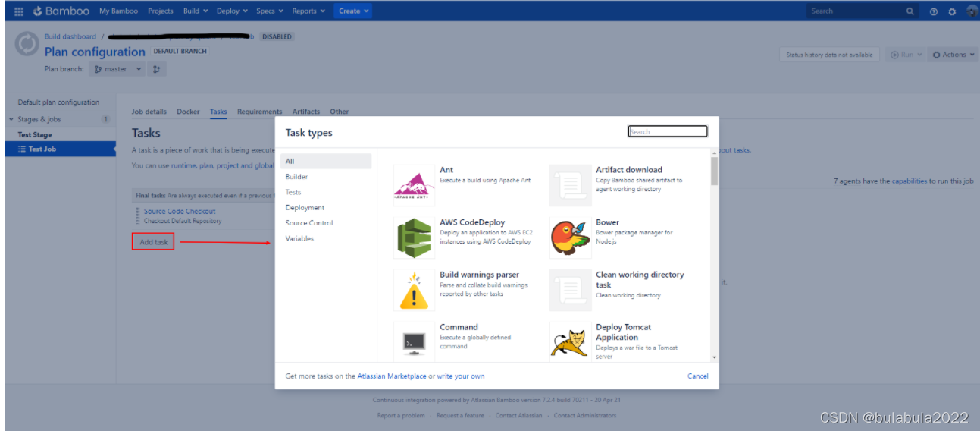Open the Deploy dropdown menu
Screen dimensions: 980x431
232,11
